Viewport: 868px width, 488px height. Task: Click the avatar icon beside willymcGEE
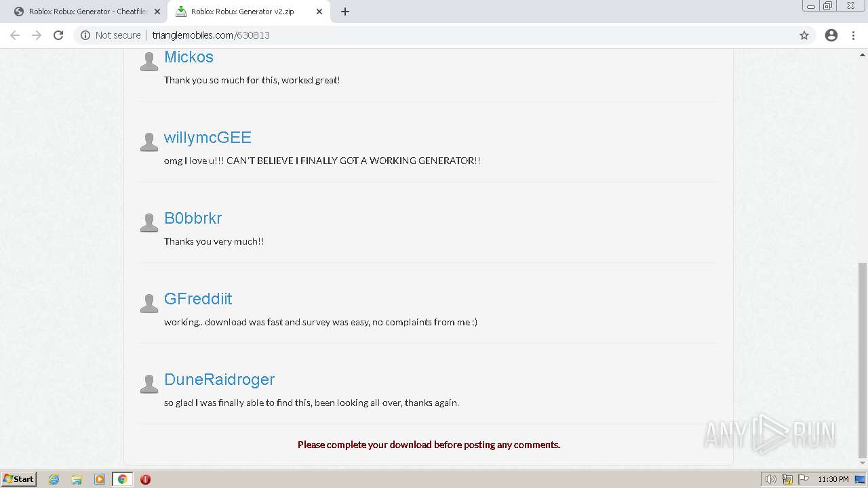pos(149,142)
